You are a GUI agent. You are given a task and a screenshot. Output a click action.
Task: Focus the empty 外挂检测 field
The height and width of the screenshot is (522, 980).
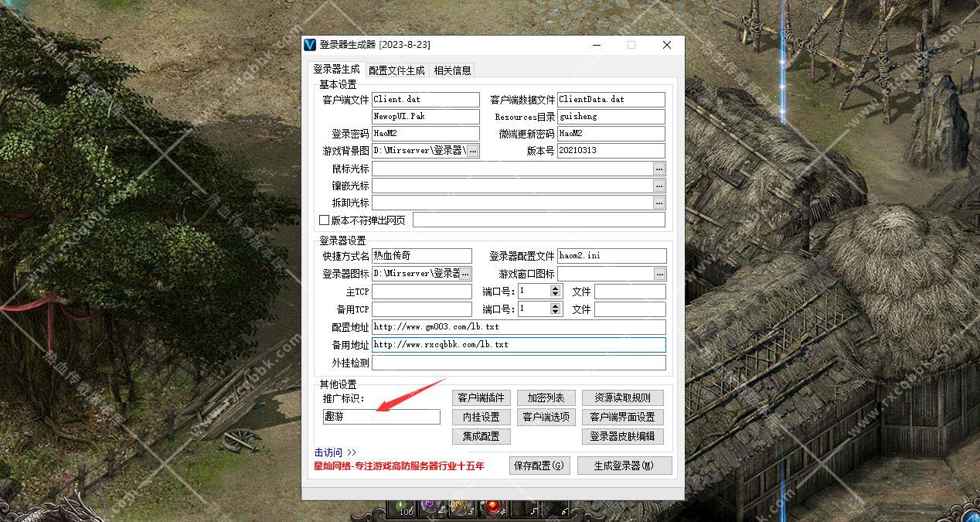[x=519, y=363]
